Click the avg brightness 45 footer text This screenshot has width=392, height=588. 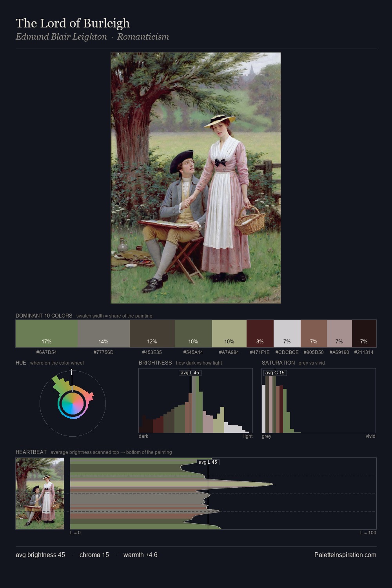click(40, 555)
